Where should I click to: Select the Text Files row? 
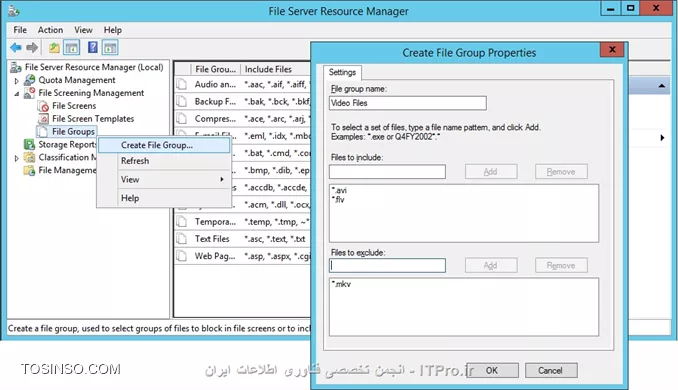point(243,239)
